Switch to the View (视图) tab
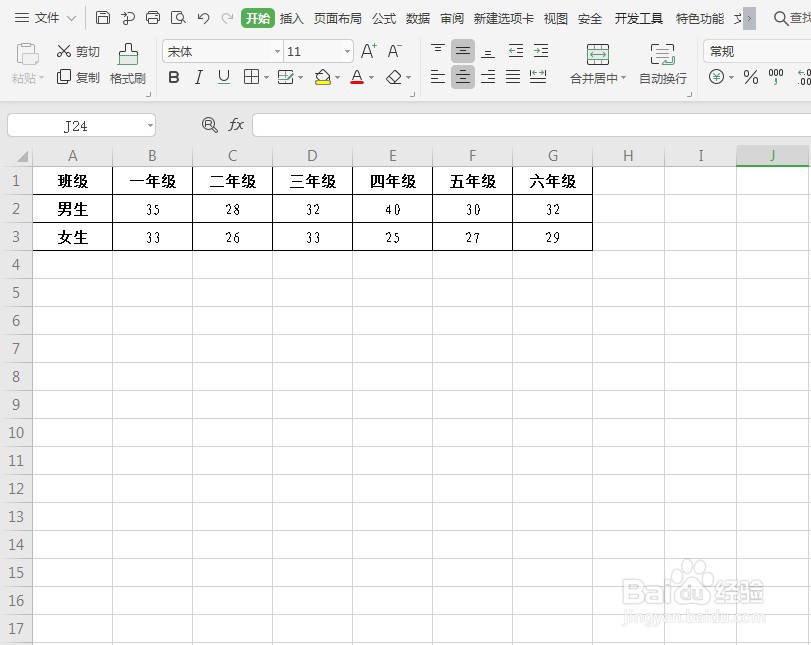This screenshot has width=811, height=645. [555, 19]
